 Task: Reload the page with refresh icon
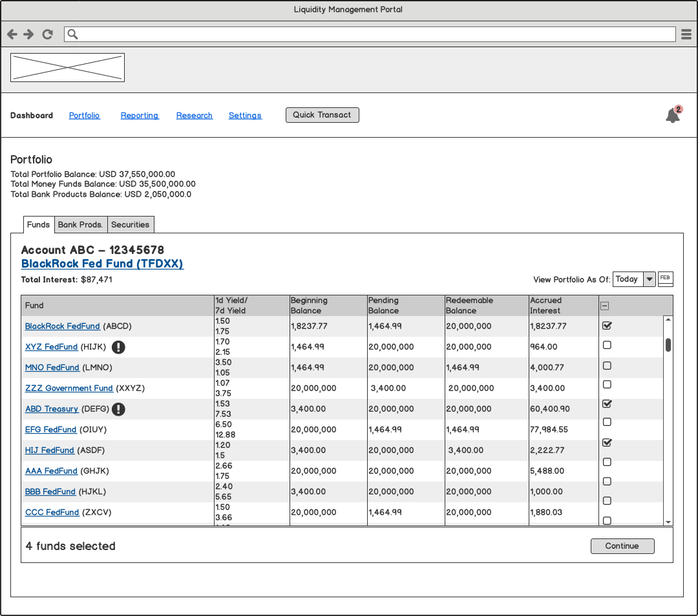point(48,34)
